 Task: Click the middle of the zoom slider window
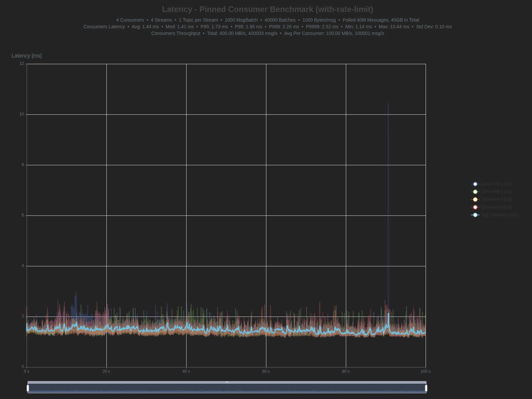coord(227,388)
